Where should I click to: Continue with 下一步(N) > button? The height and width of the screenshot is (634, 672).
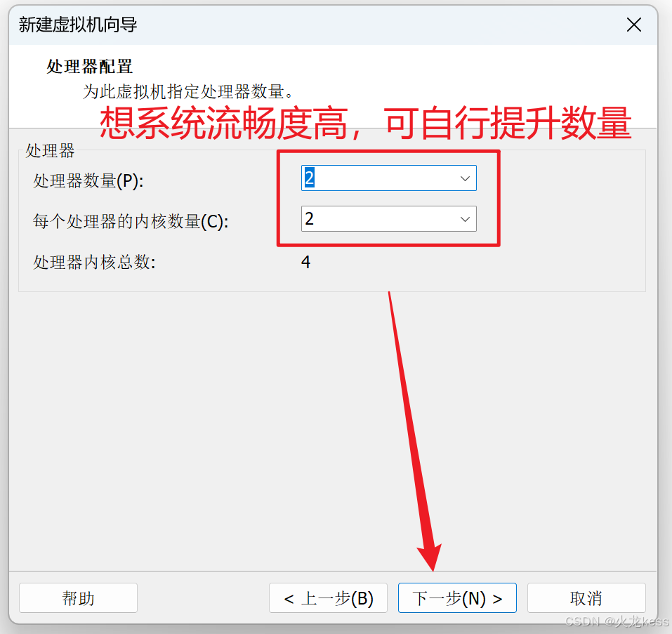457,597
